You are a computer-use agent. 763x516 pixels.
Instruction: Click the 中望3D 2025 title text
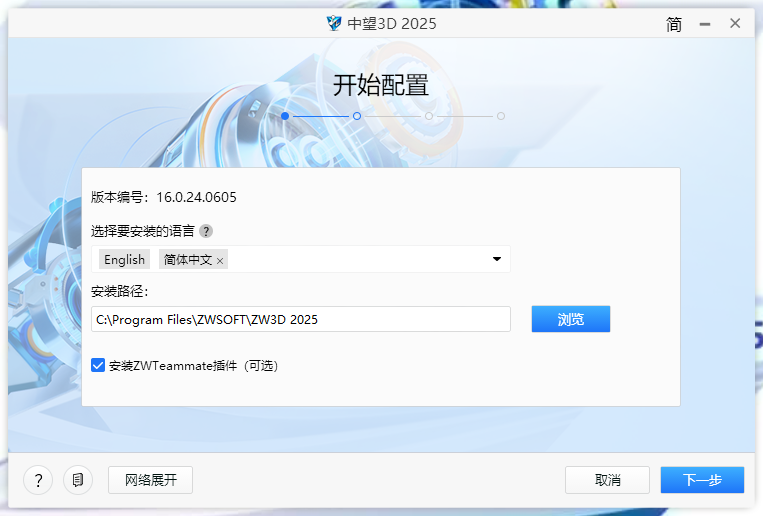coord(392,23)
